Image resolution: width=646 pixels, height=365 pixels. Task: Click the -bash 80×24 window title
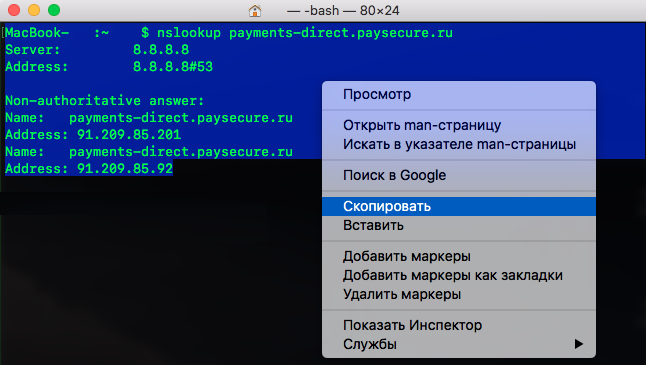343,10
